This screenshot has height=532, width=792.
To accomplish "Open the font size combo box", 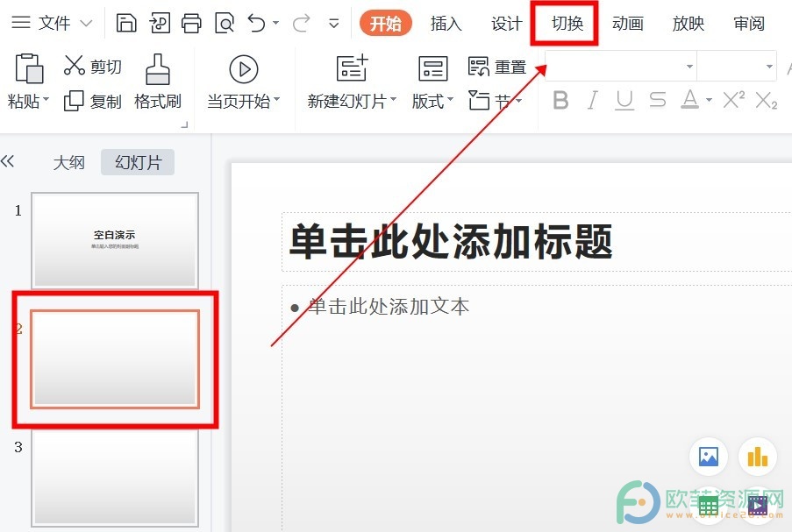I will 737,66.
